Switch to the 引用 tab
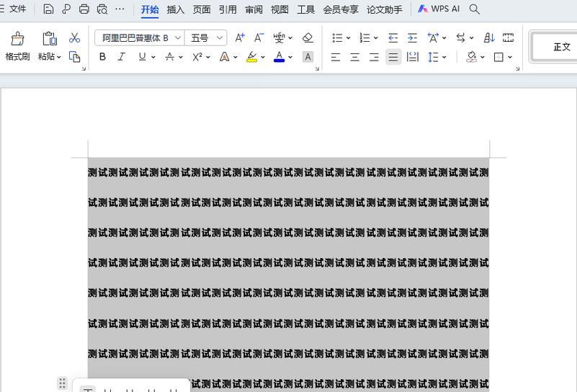The width and height of the screenshot is (577, 392). 228,9
